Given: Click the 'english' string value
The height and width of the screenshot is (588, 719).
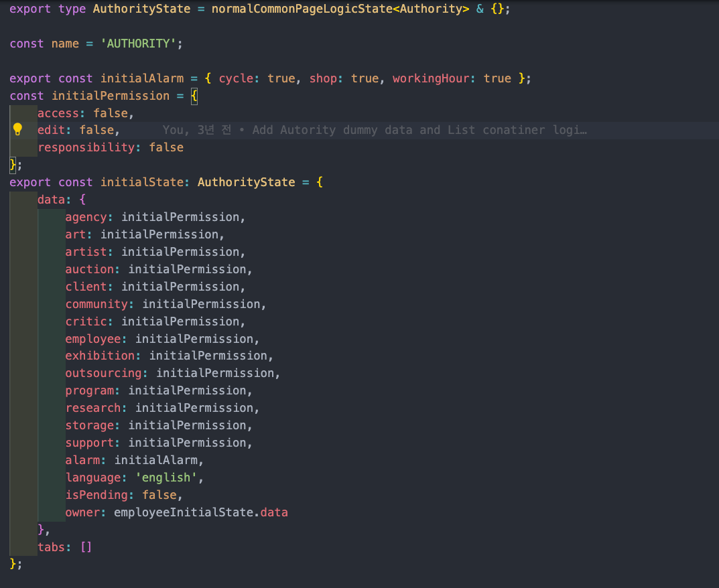Looking at the screenshot, I should (166, 477).
